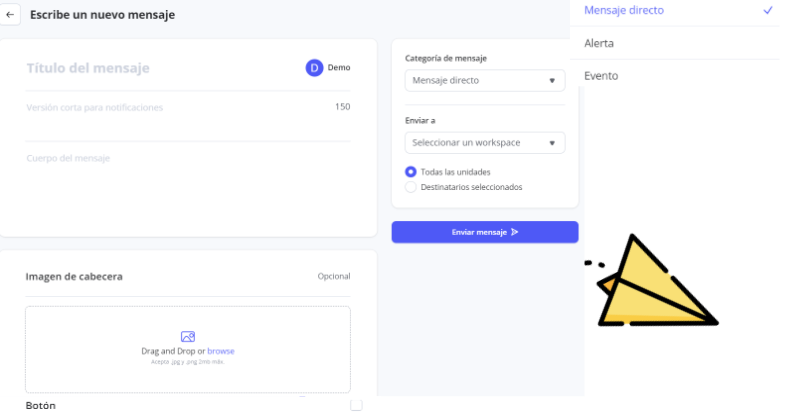Click the checkmark beside Mensaje directo option
Screen dimensions: 789x416
768,10
